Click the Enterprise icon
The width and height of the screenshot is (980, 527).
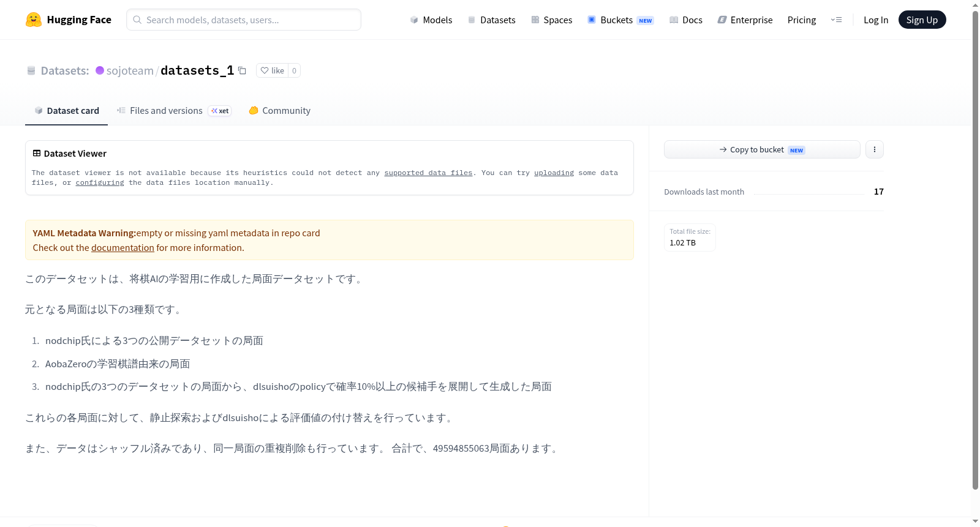tap(722, 20)
